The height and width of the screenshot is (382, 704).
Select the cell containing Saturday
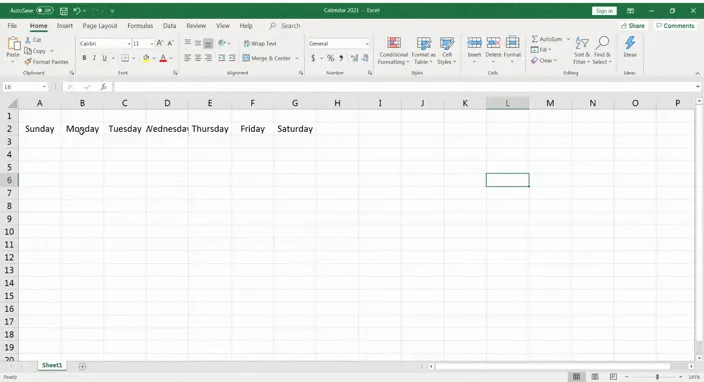click(295, 129)
